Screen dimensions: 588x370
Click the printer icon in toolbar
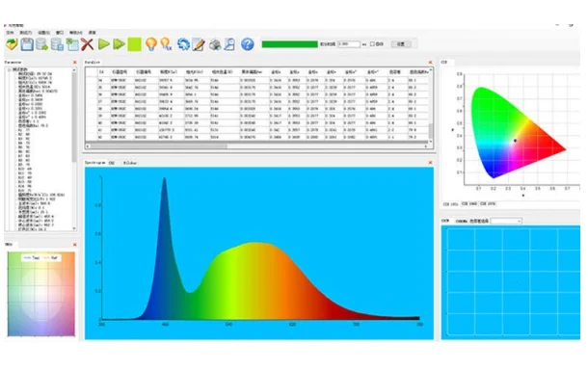(215, 44)
